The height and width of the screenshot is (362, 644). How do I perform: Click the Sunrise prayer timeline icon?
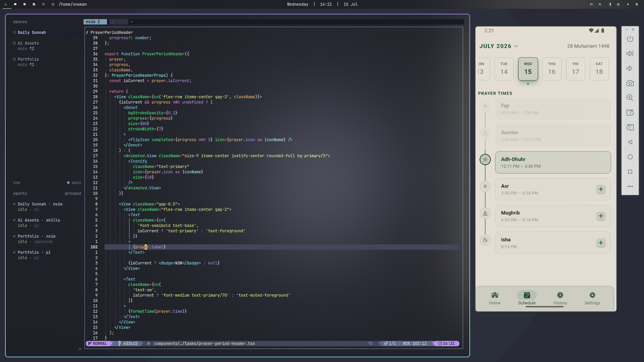[485, 133]
